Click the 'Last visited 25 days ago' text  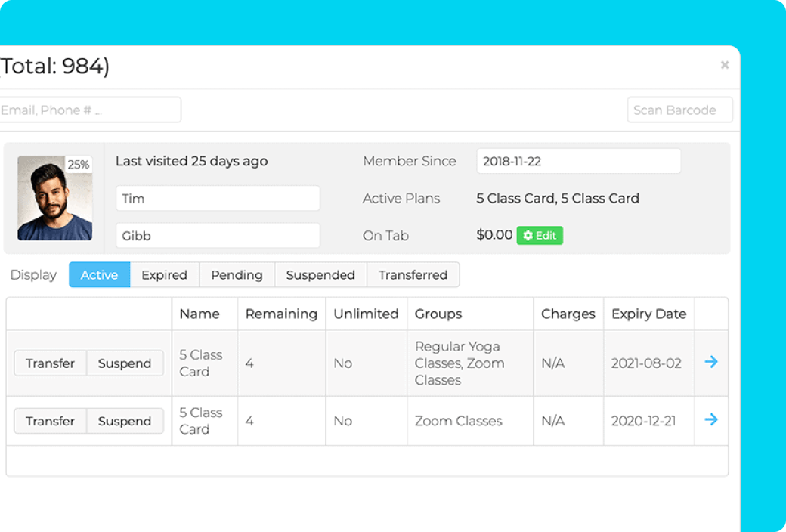point(191,161)
